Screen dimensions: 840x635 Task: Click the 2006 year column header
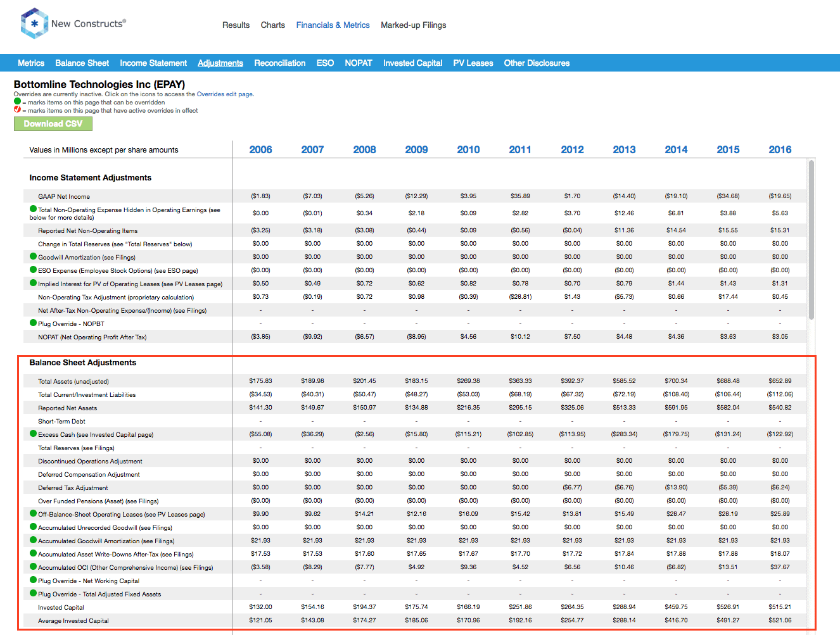click(260, 149)
